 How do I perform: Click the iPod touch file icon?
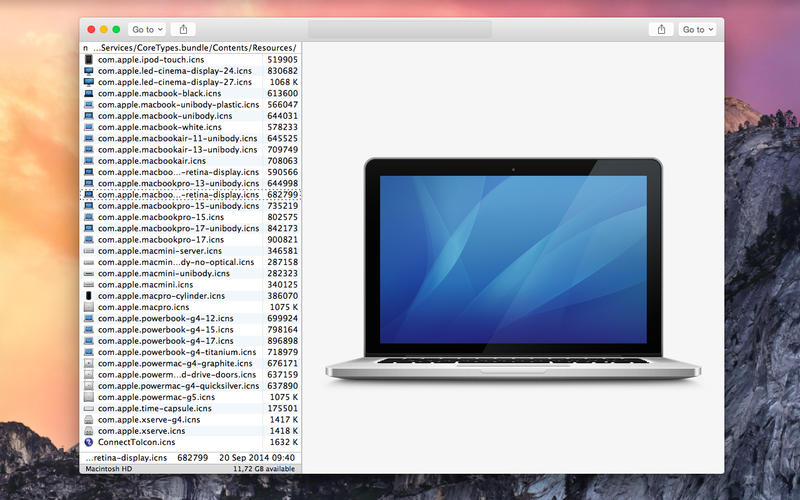point(89,60)
